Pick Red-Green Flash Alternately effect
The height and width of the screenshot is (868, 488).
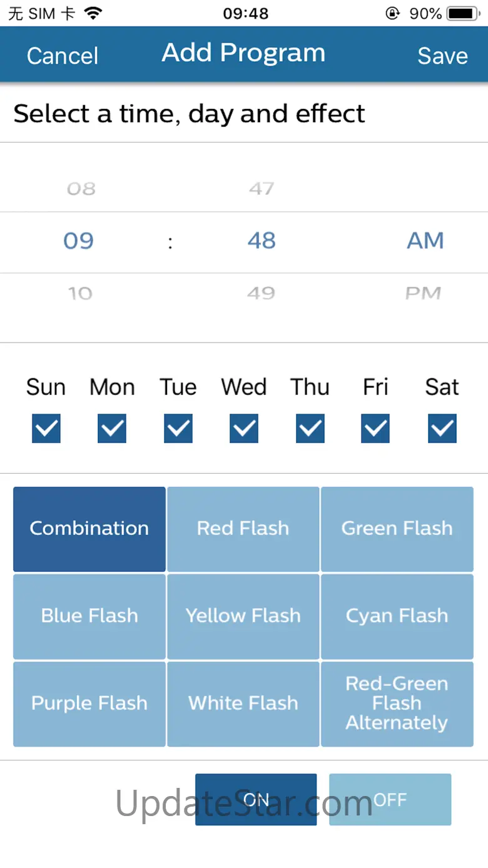pos(397,703)
